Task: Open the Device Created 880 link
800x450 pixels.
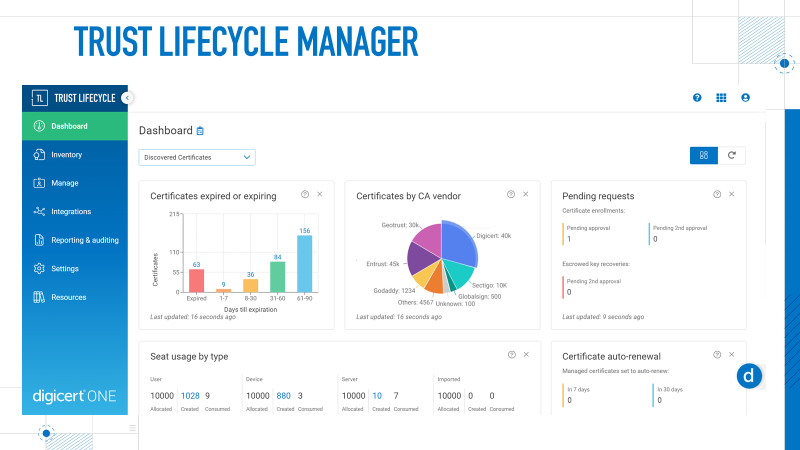Action: click(284, 396)
